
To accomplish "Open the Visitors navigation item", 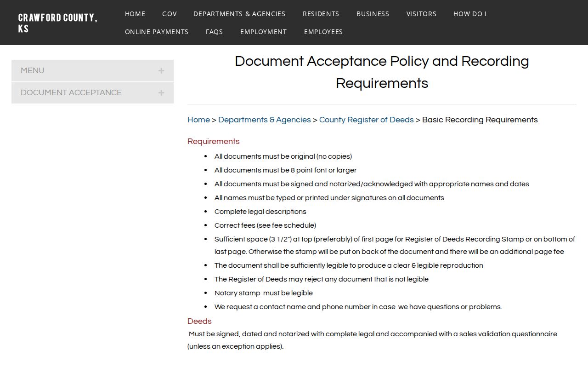I will point(421,14).
